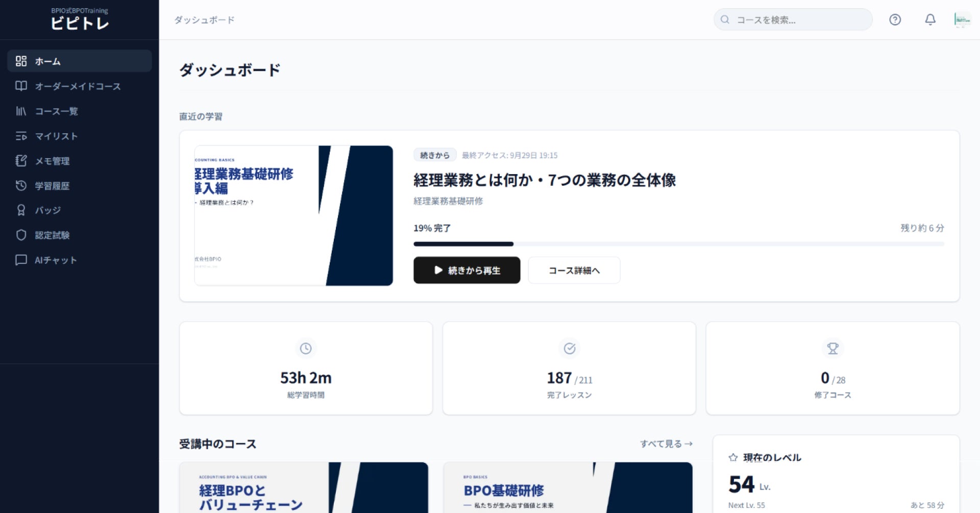Open 学習履歴 sidebar entry
Viewport: 980px width, 513px height.
(79, 185)
